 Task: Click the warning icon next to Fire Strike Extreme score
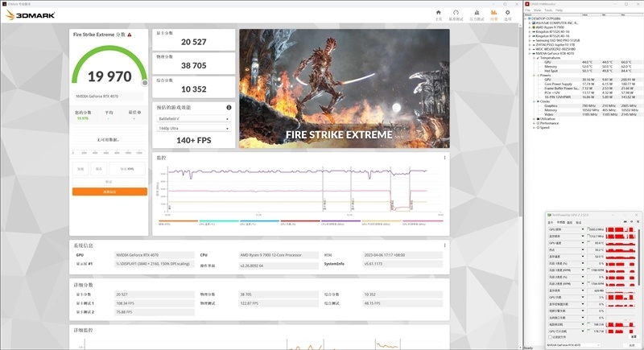(x=130, y=35)
